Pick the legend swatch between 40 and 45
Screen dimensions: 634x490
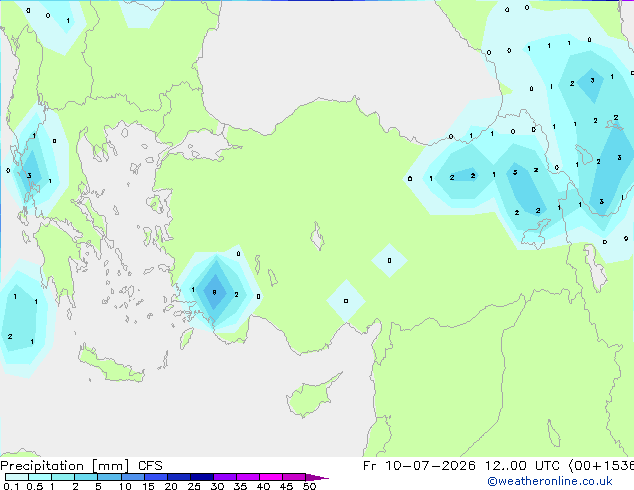pos(271,477)
